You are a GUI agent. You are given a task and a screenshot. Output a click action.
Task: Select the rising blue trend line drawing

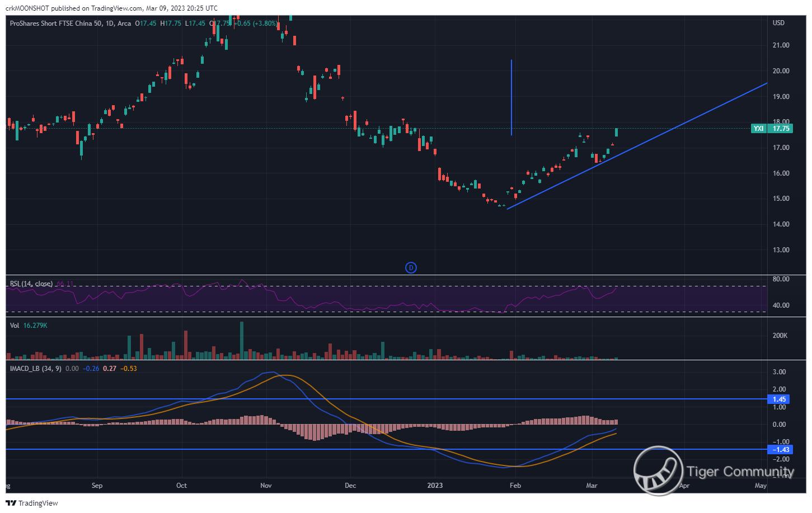637,146
